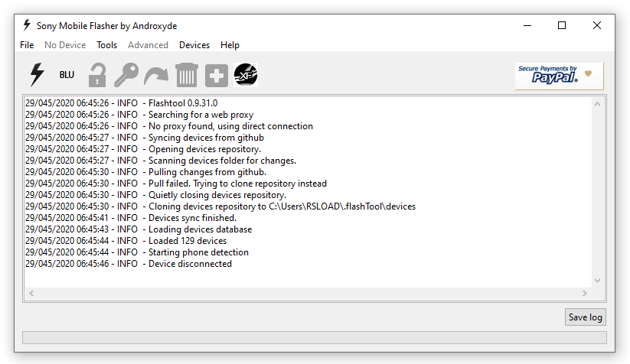Open the XperiFirm round XF icon
Viewport: 630px width, 364px height.
[x=246, y=75]
